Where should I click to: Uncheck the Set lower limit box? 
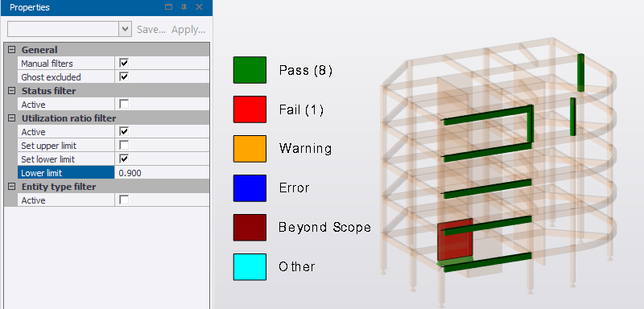(124, 159)
